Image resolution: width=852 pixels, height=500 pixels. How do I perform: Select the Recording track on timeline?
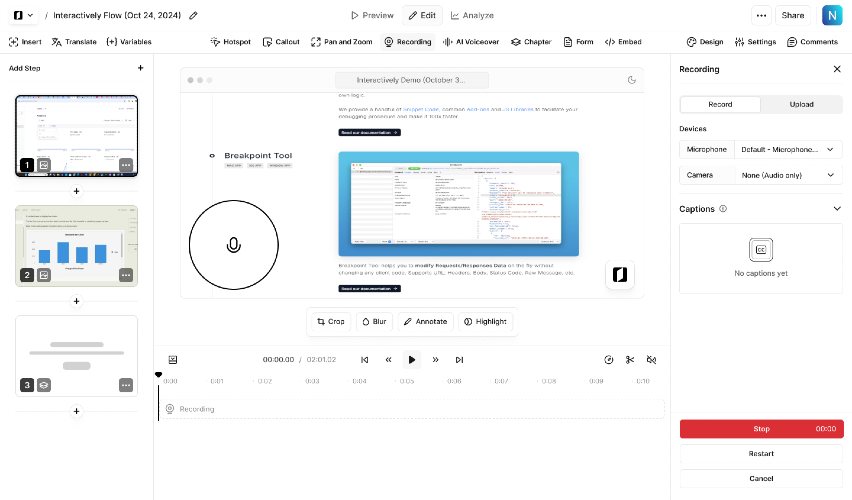pos(412,409)
